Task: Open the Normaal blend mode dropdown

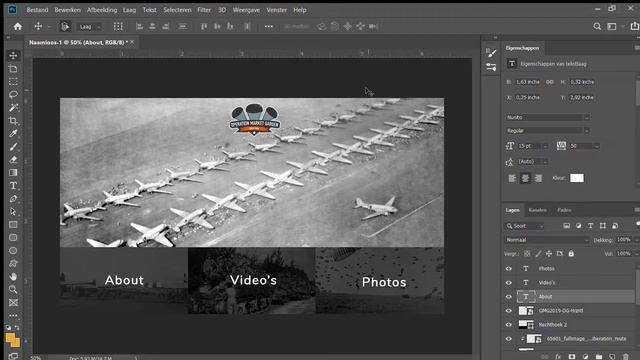Action: click(547, 240)
